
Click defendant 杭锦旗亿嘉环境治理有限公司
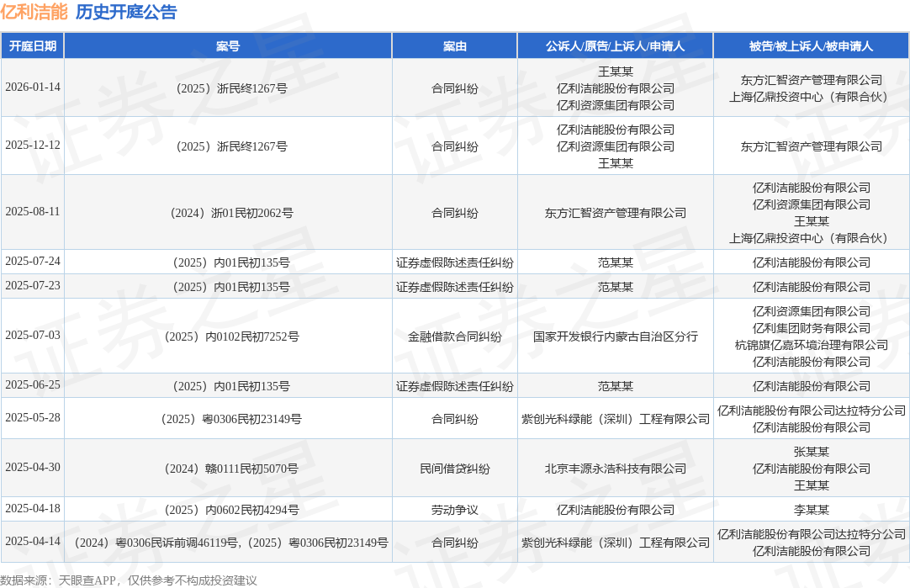(812, 345)
